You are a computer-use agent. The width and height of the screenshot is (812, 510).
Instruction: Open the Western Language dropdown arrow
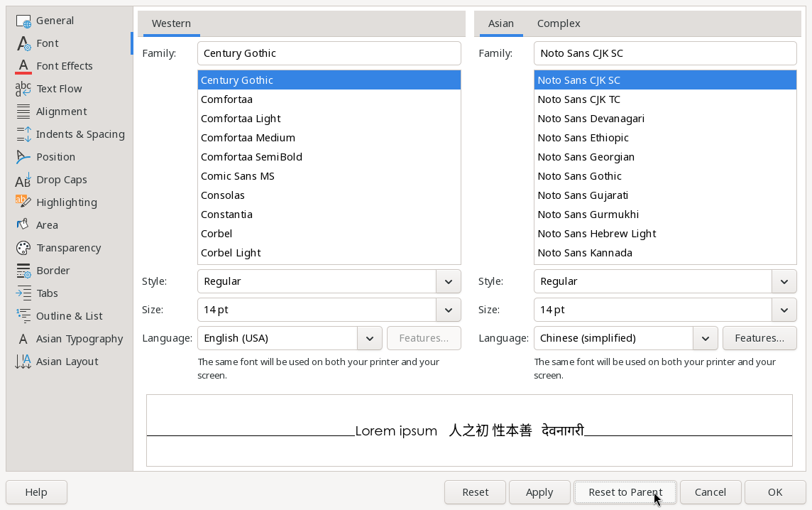[370, 338]
